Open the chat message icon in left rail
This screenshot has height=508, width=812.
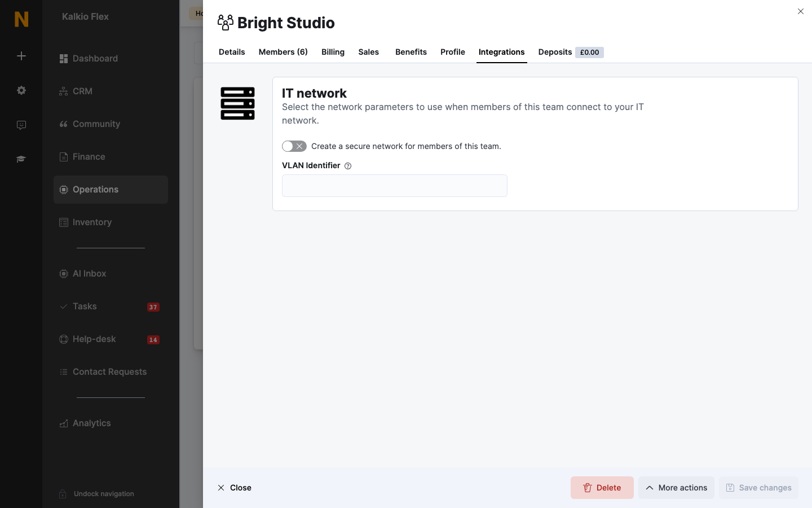click(x=21, y=125)
